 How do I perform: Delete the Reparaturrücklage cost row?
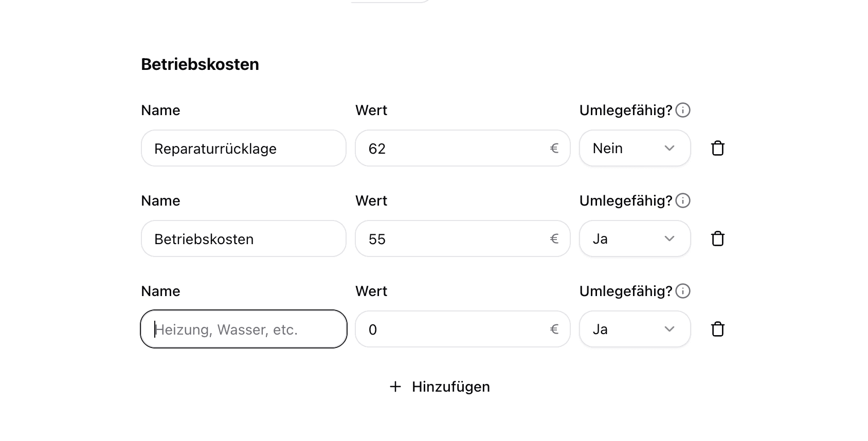coord(718,148)
